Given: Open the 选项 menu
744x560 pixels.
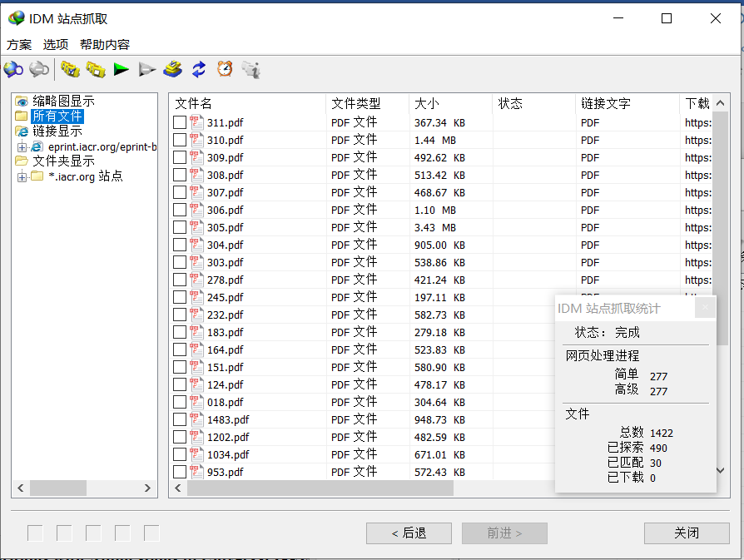Looking at the screenshot, I should pyautogui.click(x=56, y=45).
